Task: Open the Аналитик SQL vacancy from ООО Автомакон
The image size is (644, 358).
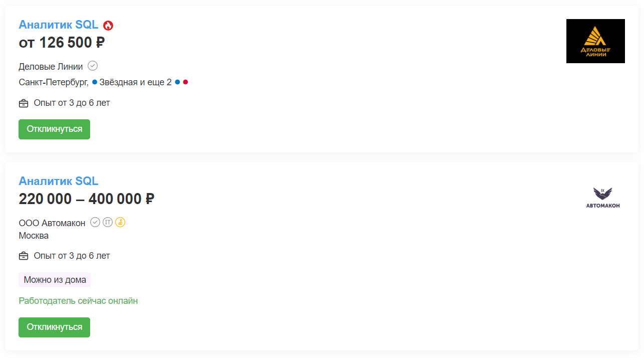Action: (59, 181)
